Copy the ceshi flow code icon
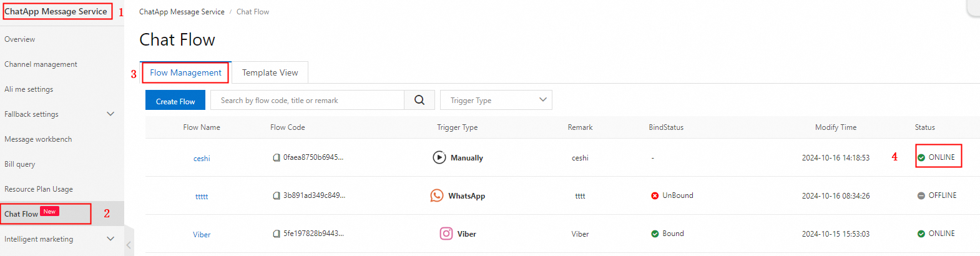The image size is (980, 256). pos(277,157)
